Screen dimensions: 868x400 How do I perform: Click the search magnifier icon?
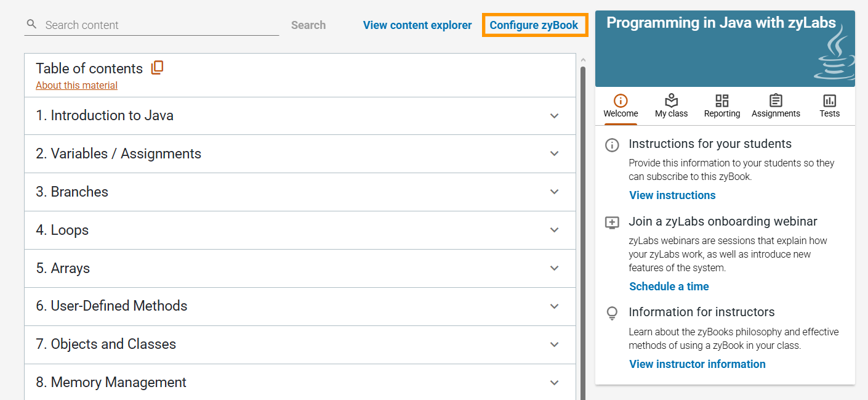[32, 25]
